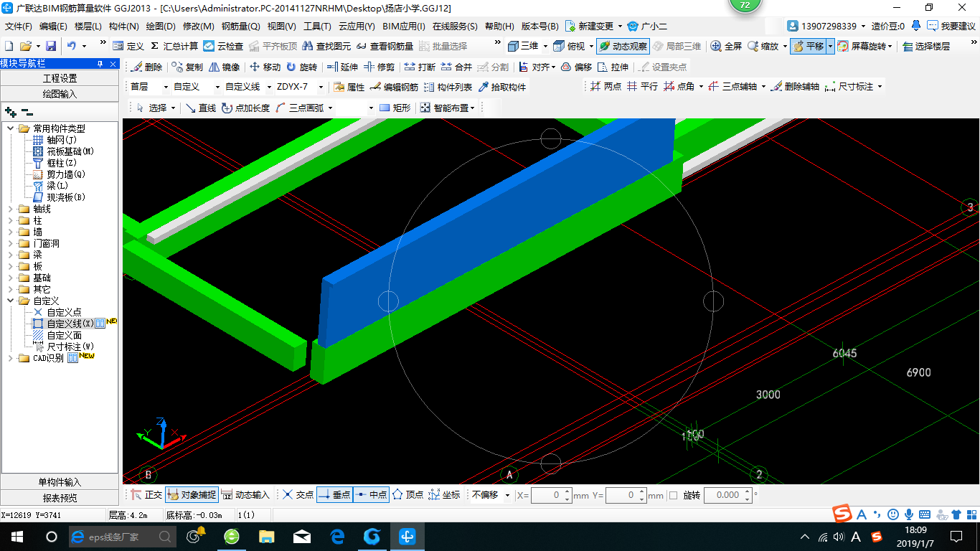Select the 矩形 rectangle drawing tool
Image resolution: width=980 pixels, height=551 pixels.
pos(395,108)
